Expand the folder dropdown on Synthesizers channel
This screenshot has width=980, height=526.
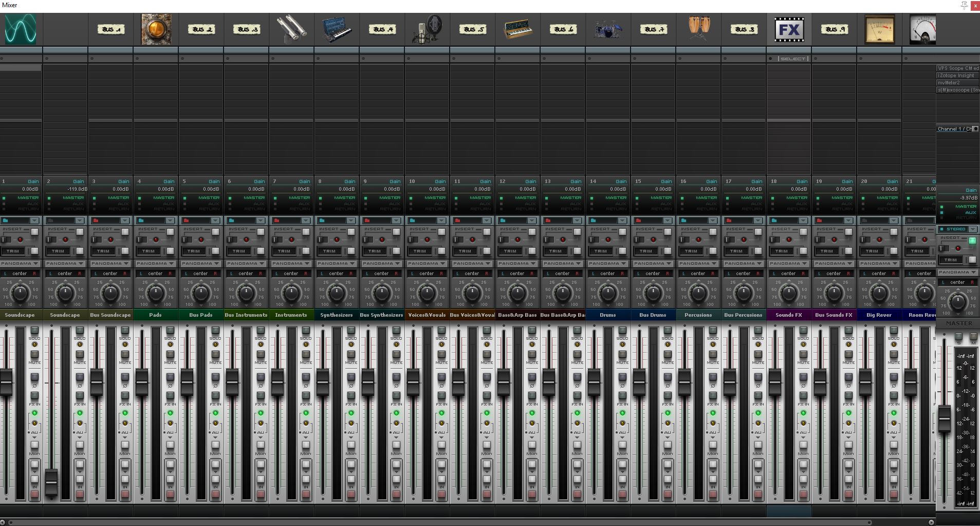(351, 221)
